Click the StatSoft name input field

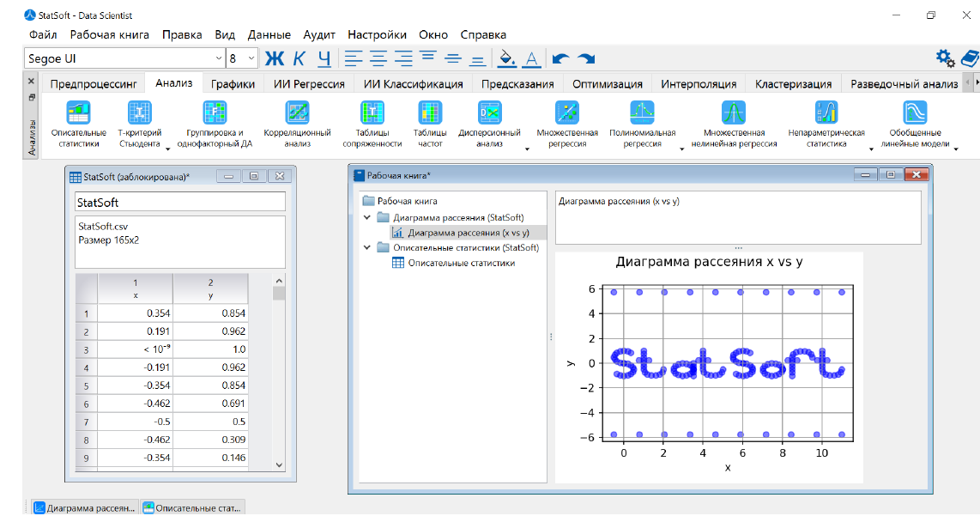[180, 202]
